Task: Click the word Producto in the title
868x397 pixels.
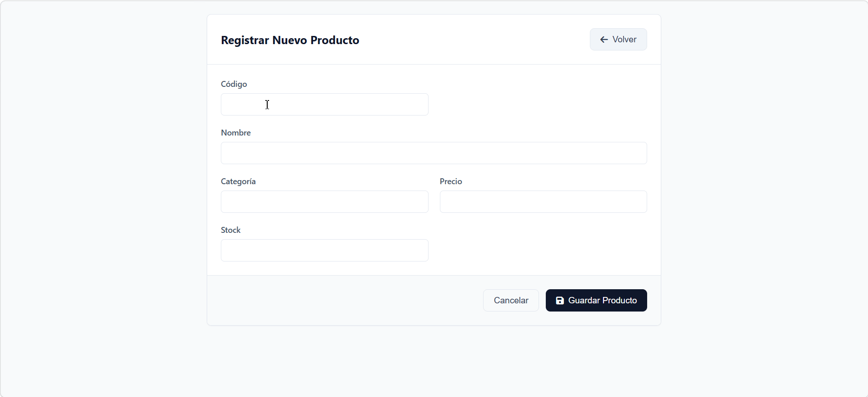Action: [335, 40]
